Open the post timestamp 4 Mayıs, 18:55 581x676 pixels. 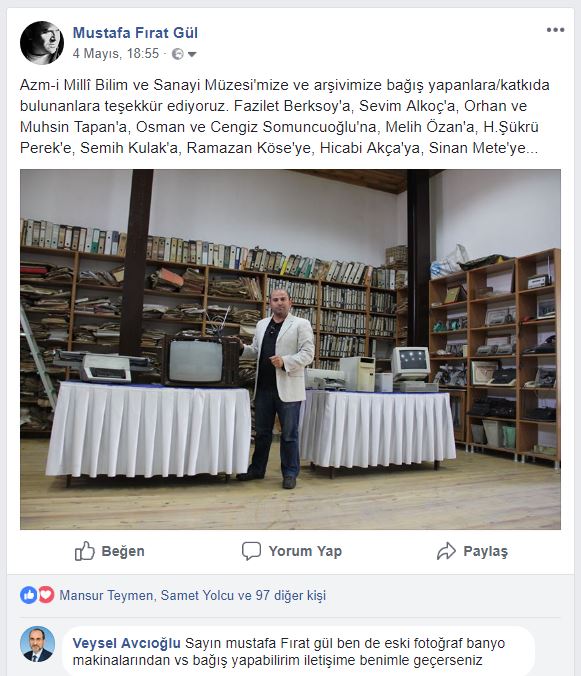click(x=116, y=53)
